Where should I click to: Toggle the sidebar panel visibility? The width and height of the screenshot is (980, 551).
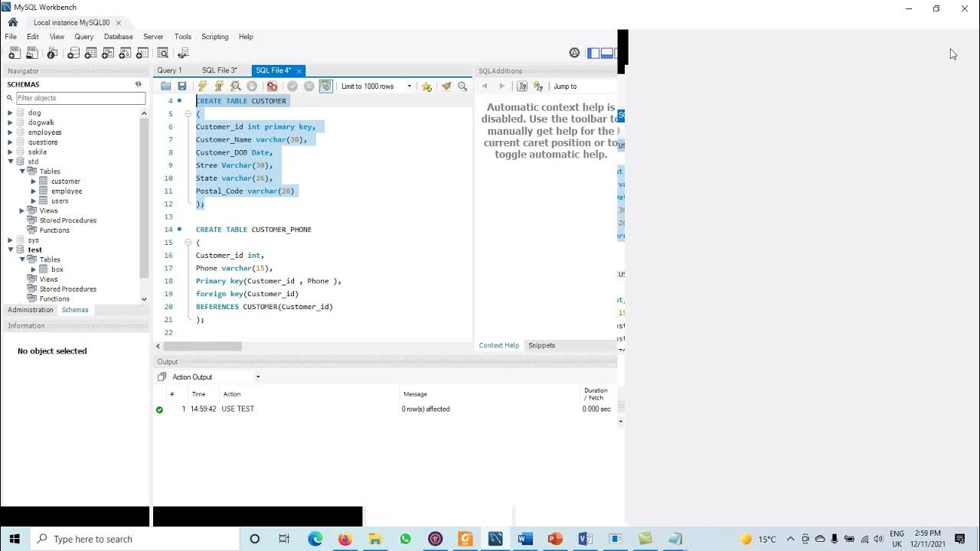coord(593,53)
